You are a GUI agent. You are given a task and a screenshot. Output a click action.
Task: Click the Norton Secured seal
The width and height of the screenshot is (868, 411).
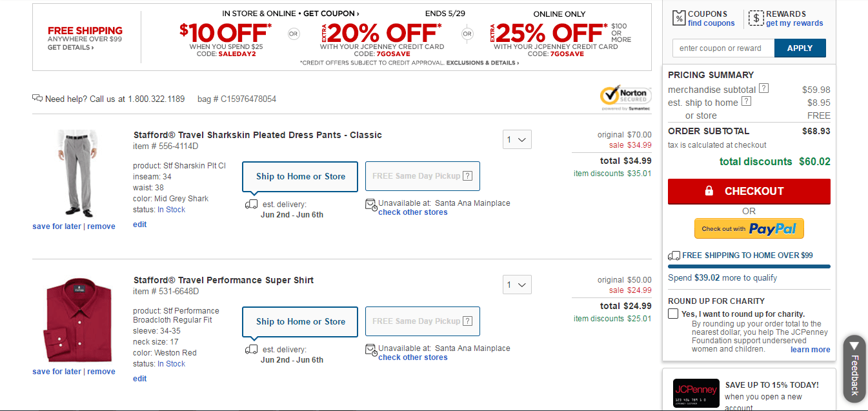624,97
